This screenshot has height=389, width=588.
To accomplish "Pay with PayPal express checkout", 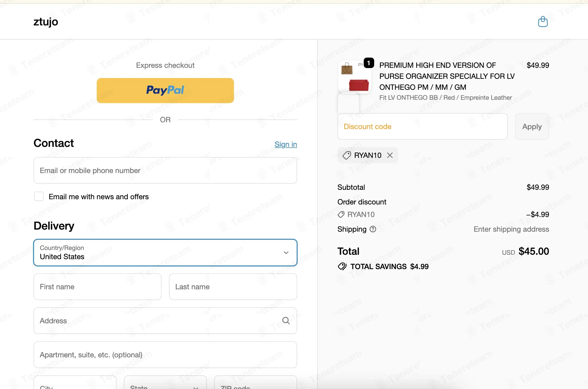I will (165, 91).
